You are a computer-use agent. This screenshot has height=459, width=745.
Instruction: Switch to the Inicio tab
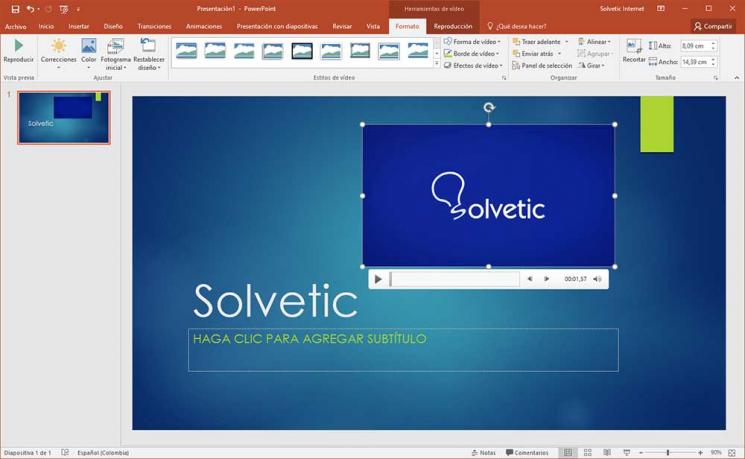pyautogui.click(x=46, y=27)
